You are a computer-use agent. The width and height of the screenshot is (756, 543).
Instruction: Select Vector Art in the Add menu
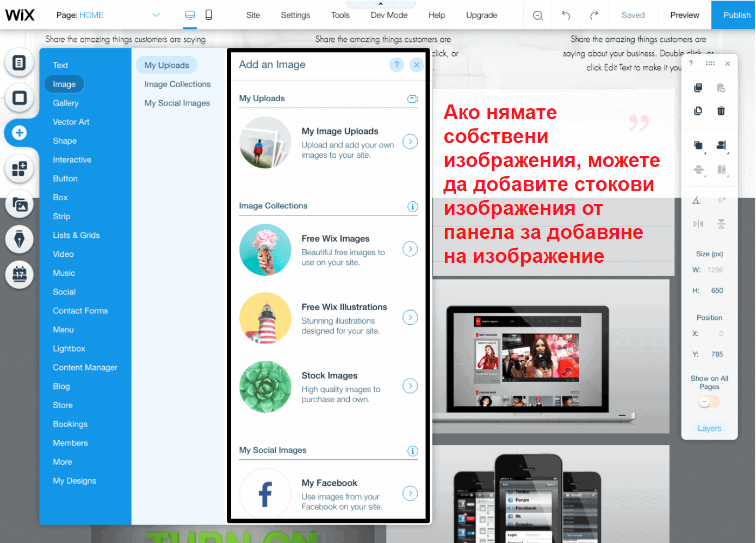(x=71, y=122)
